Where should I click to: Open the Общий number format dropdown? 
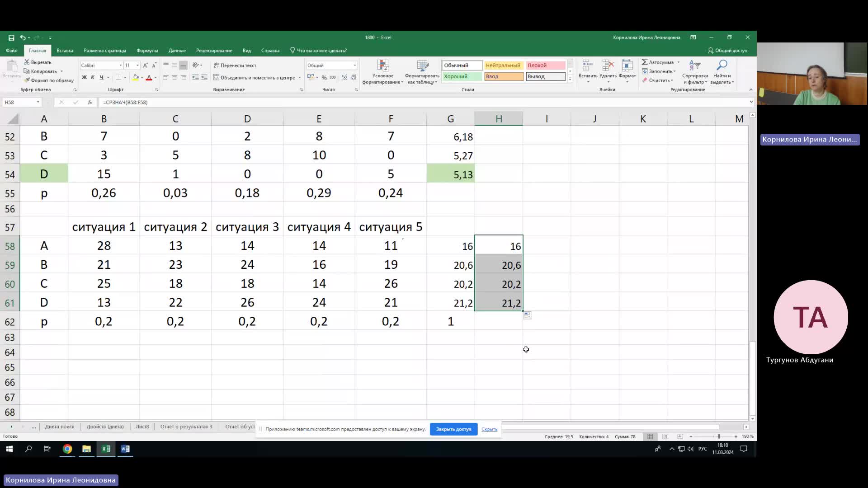[355, 66]
